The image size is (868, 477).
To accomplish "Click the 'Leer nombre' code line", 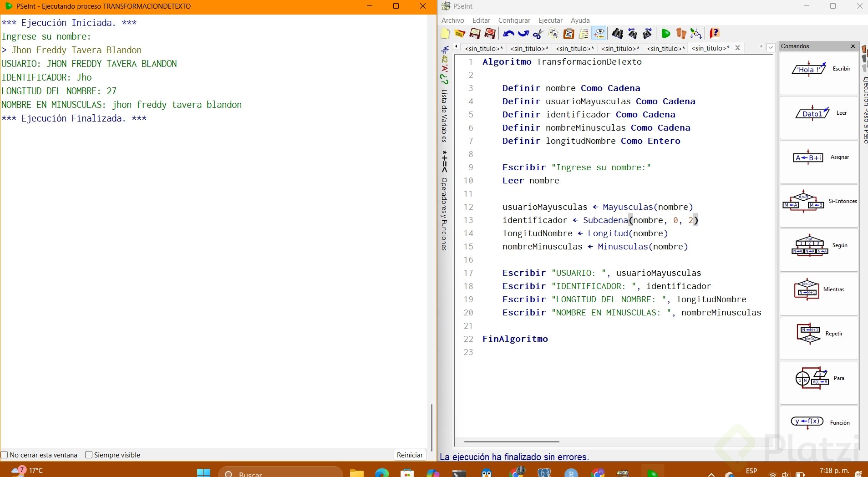I will click(x=531, y=181).
